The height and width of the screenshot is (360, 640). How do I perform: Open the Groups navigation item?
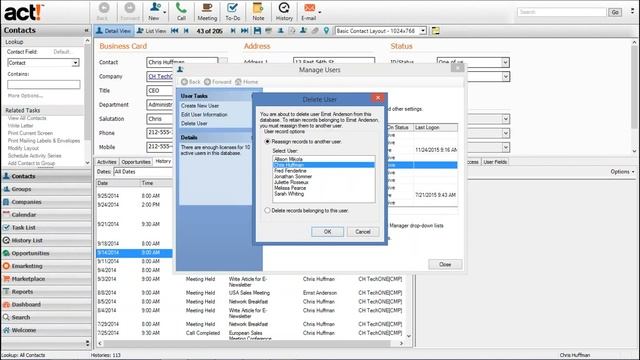pos(46,189)
